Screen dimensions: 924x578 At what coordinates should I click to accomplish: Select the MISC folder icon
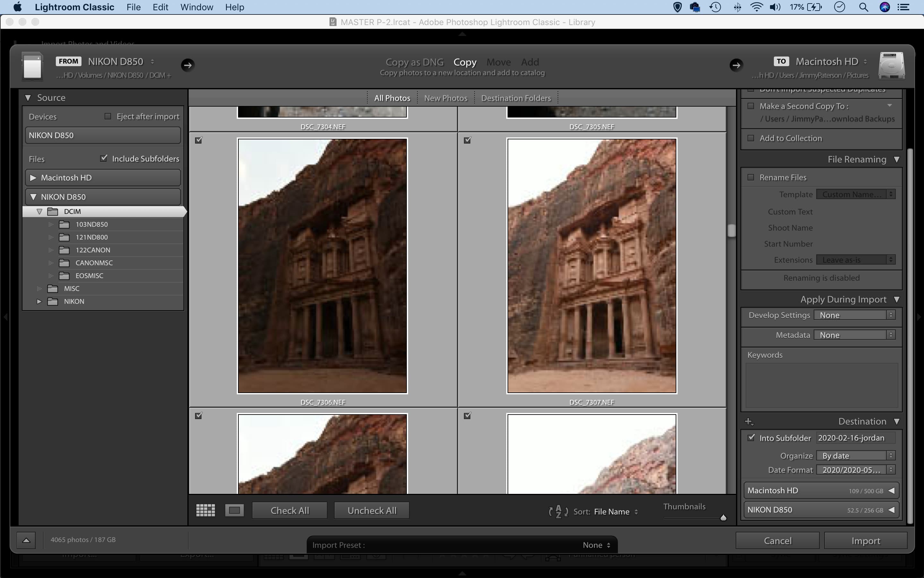click(x=53, y=289)
